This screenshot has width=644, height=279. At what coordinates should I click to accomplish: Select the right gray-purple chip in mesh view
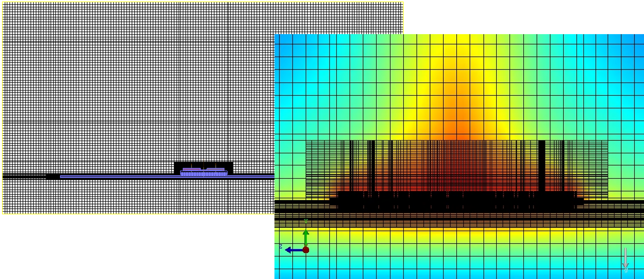[x=216, y=169]
